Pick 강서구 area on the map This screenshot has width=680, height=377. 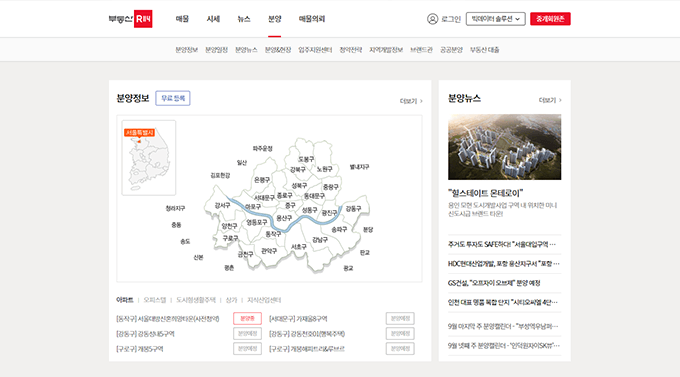click(x=222, y=205)
